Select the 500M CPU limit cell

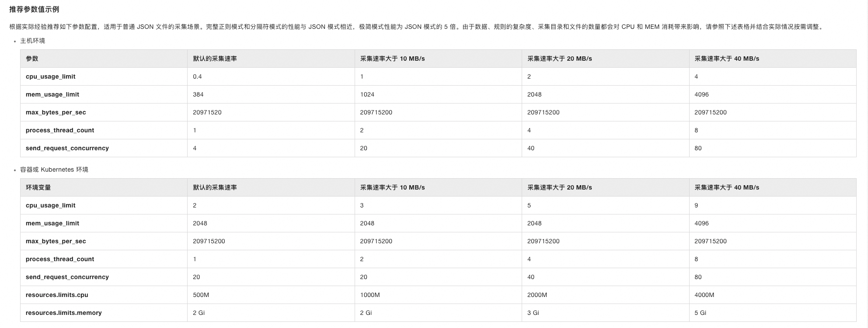point(201,295)
